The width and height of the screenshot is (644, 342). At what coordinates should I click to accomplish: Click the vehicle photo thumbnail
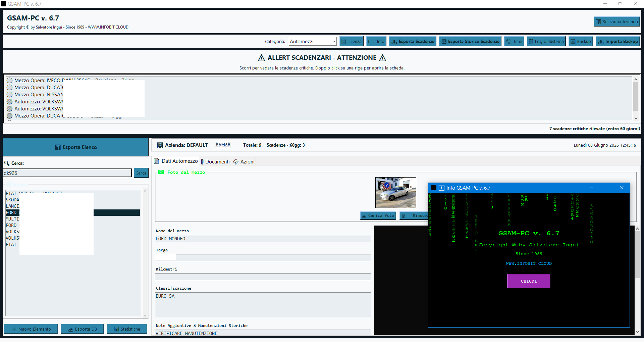tap(395, 193)
